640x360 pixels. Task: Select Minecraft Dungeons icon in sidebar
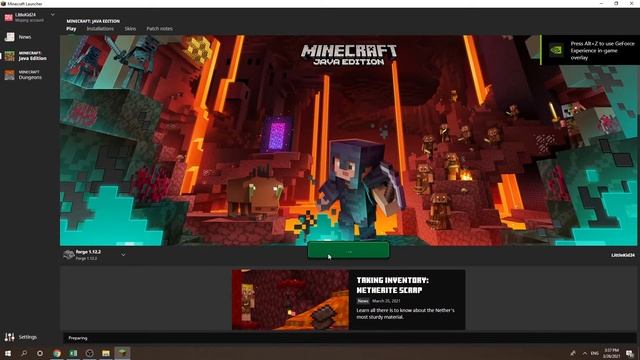pyautogui.click(x=9, y=75)
